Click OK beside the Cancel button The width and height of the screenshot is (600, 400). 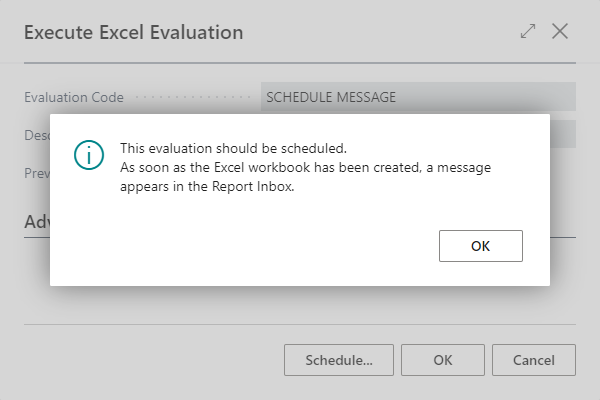pyautogui.click(x=443, y=360)
